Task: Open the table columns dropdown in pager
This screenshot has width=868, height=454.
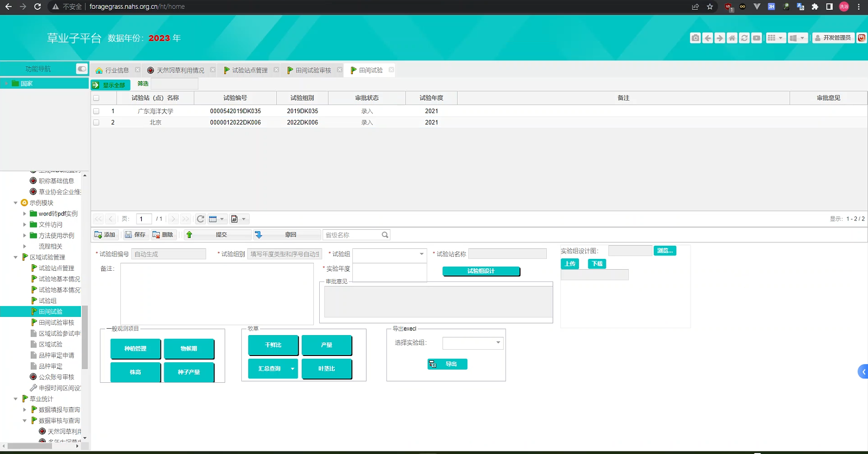Action: 216,219
